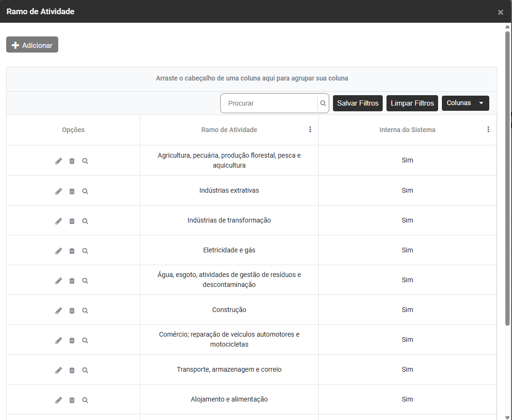
Task: Click the vertical scrollbar down arrow
Action: coord(507,417)
